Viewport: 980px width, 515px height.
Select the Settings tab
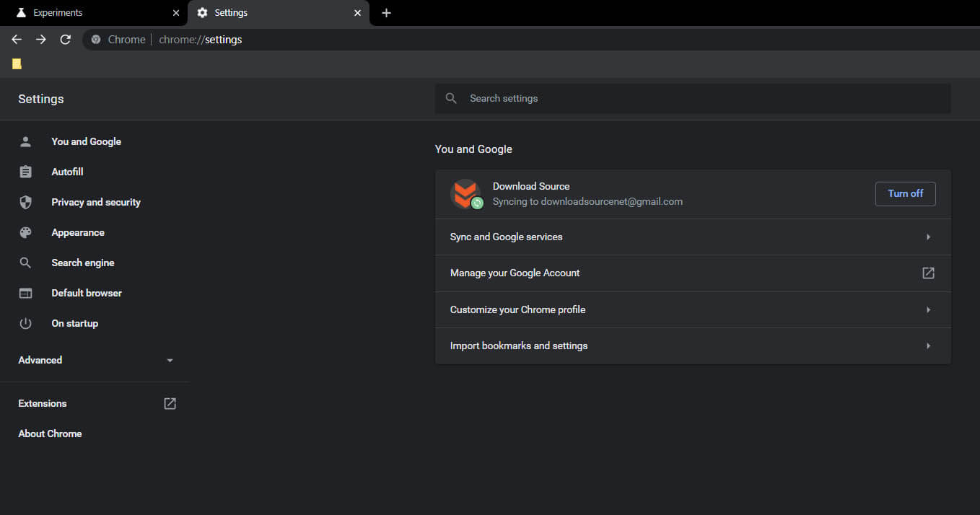click(279, 13)
